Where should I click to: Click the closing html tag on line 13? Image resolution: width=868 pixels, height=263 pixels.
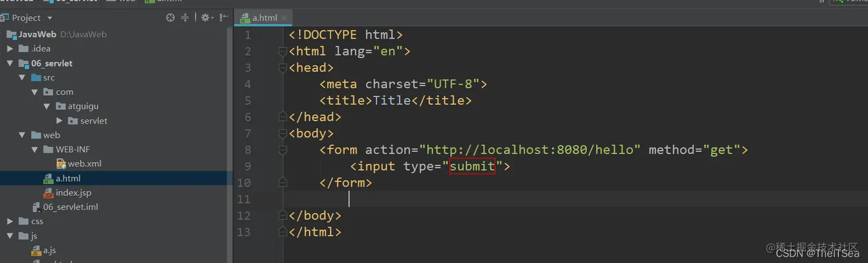[x=315, y=233]
